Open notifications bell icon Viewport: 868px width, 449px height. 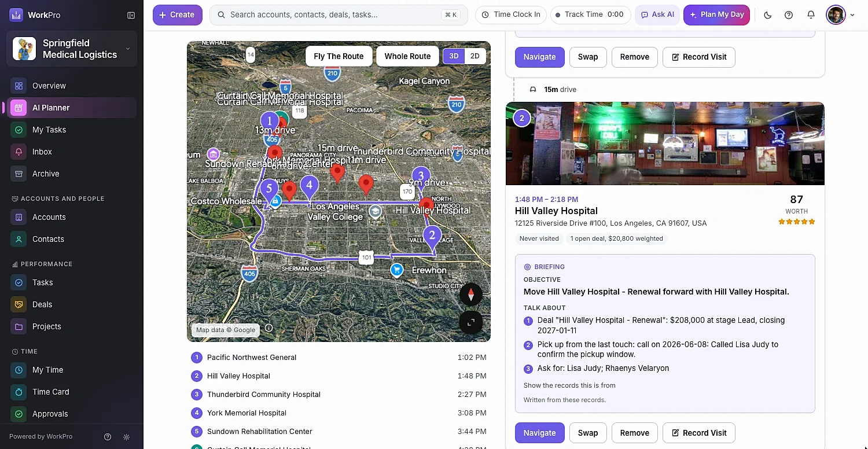811,15
